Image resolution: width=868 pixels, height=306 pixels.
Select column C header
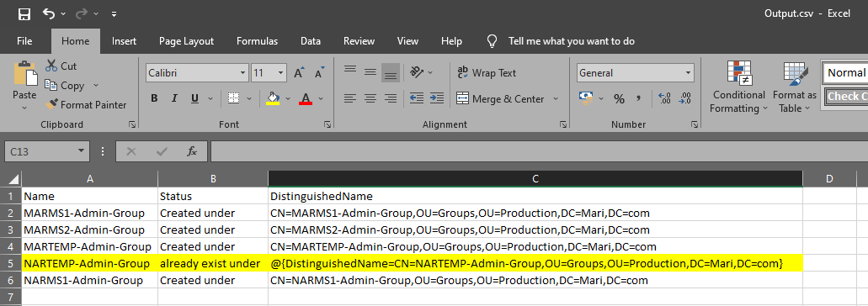click(535, 178)
